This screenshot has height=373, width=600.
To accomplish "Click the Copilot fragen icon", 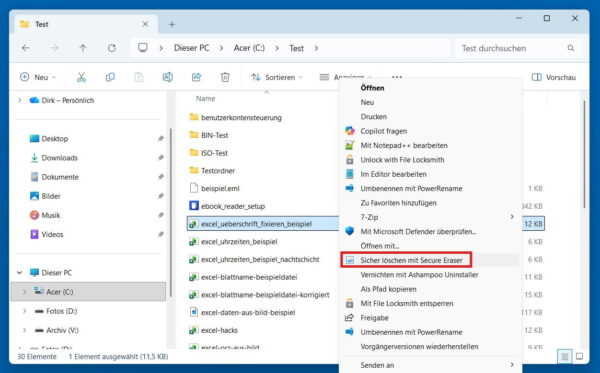I will (350, 131).
